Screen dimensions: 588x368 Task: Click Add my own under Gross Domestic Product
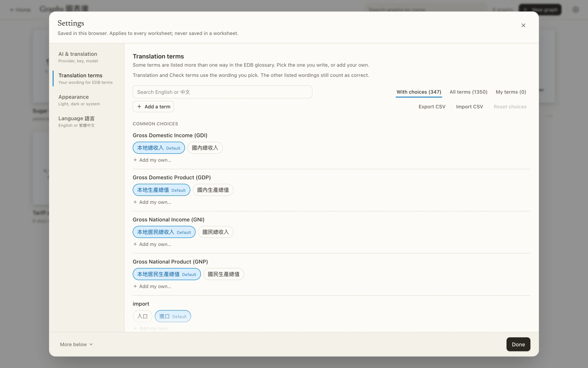152,202
